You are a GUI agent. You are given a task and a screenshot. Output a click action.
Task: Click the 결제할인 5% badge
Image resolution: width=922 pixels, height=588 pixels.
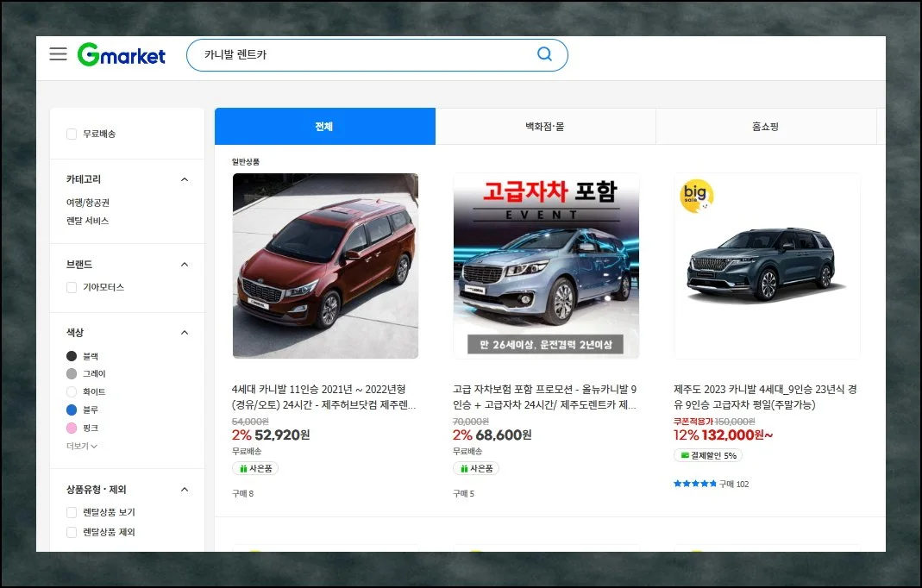point(707,455)
